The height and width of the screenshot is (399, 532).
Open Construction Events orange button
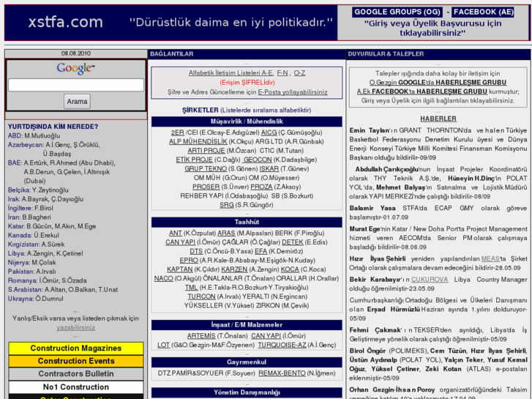(75, 361)
